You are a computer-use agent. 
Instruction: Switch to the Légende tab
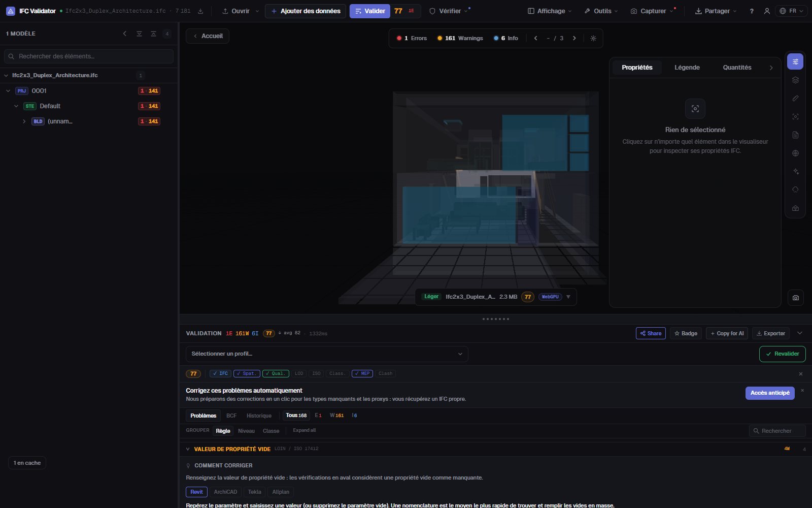tap(687, 68)
